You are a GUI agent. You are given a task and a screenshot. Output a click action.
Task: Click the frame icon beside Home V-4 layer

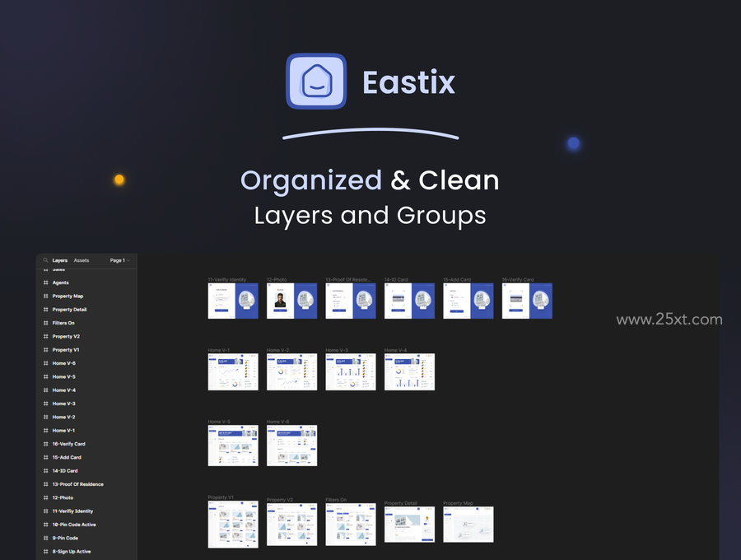[x=46, y=390]
